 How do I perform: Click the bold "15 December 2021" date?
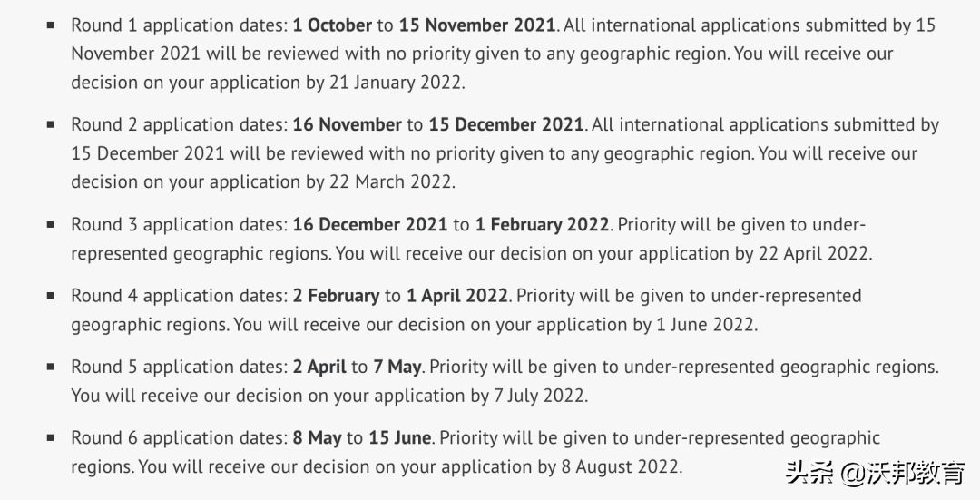click(506, 124)
